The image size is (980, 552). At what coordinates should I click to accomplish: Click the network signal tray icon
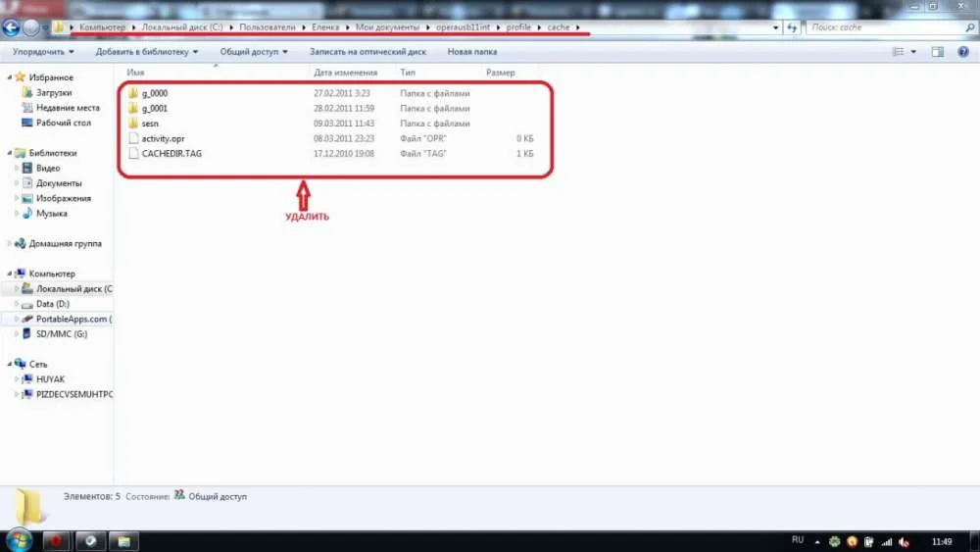(x=886, y=541)
